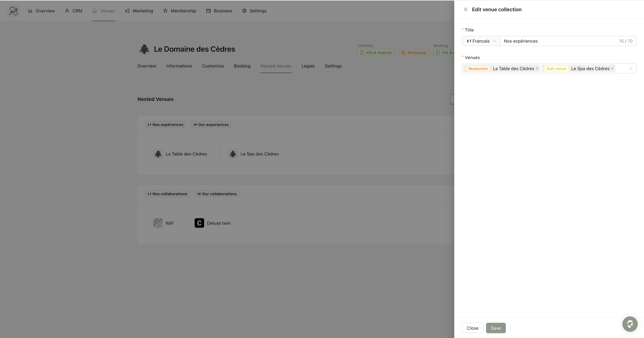Click the iOS & Android visibility badge

(376, 53)
